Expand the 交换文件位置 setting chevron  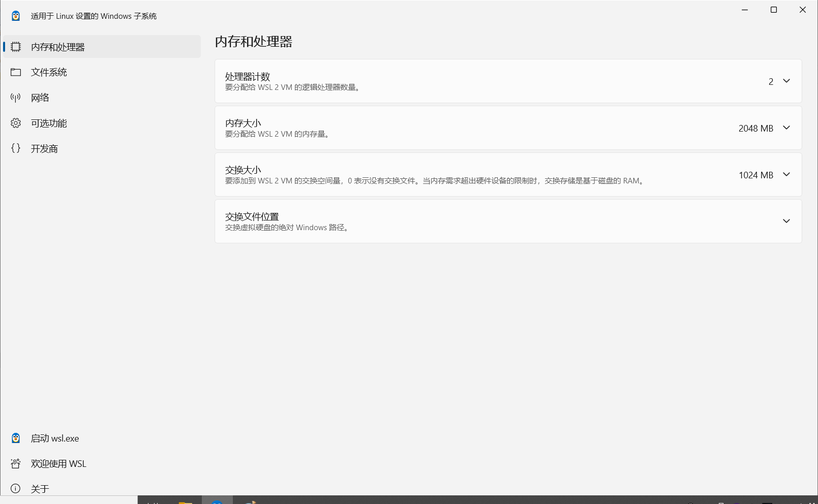point(786,221)
